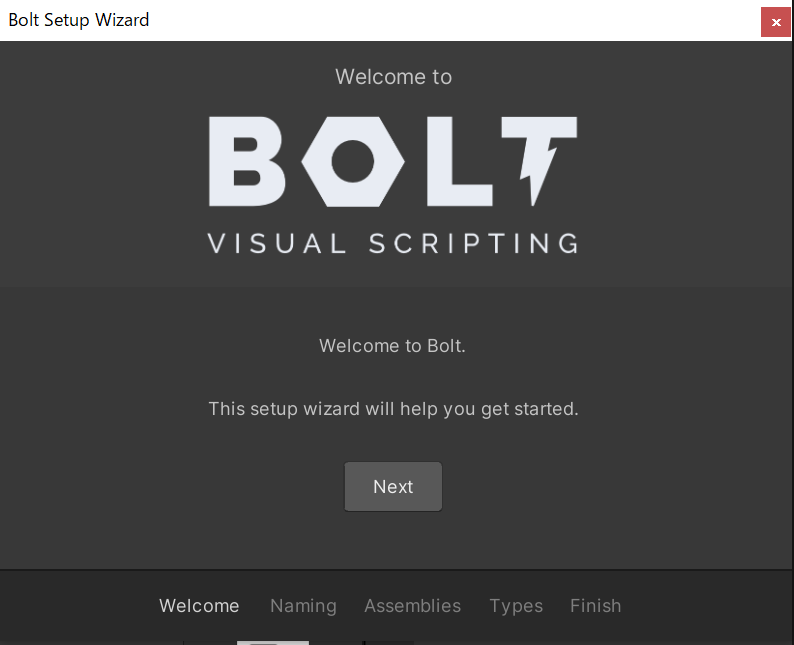Viewport: 794px width, 645px height.
Task: Click the Bolt Visual Scripting logo
Action: pyautogui.click(x=393, y=185)
